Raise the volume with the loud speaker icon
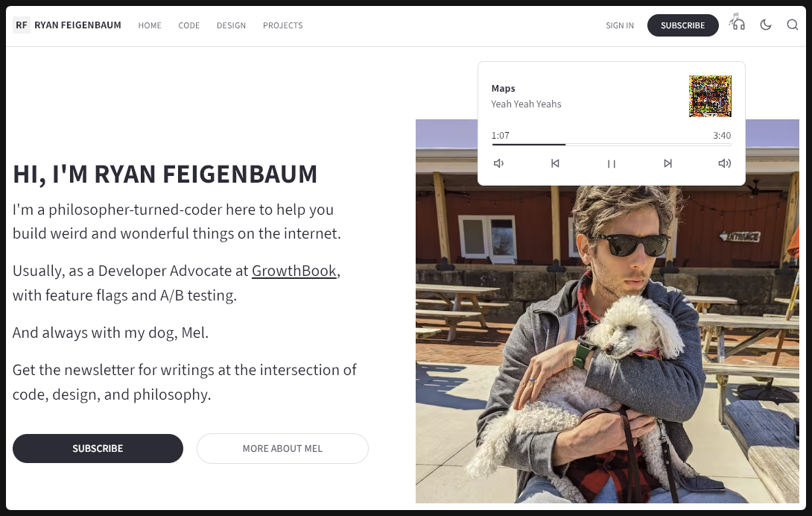 click(724, 163)
